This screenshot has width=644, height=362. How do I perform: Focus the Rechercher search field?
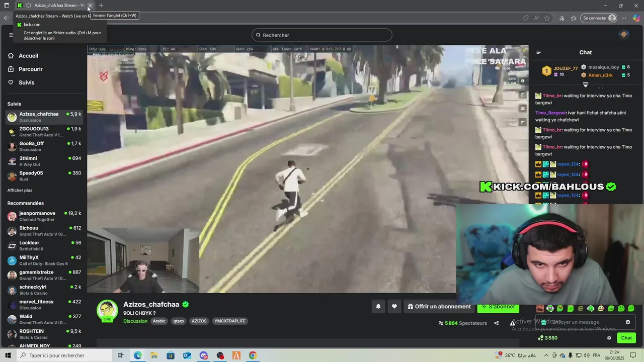click(x=322, y=35)
